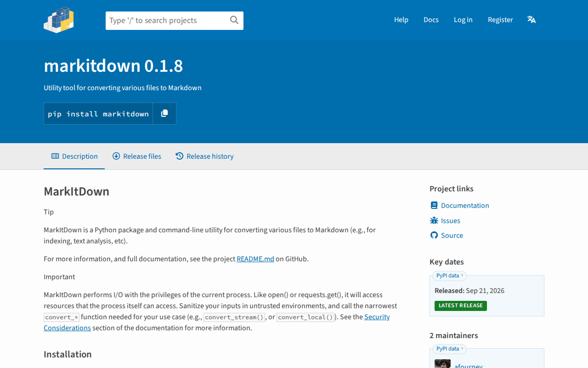
Task: Click the convert_local() code snippet
Action: click(305, 317)
